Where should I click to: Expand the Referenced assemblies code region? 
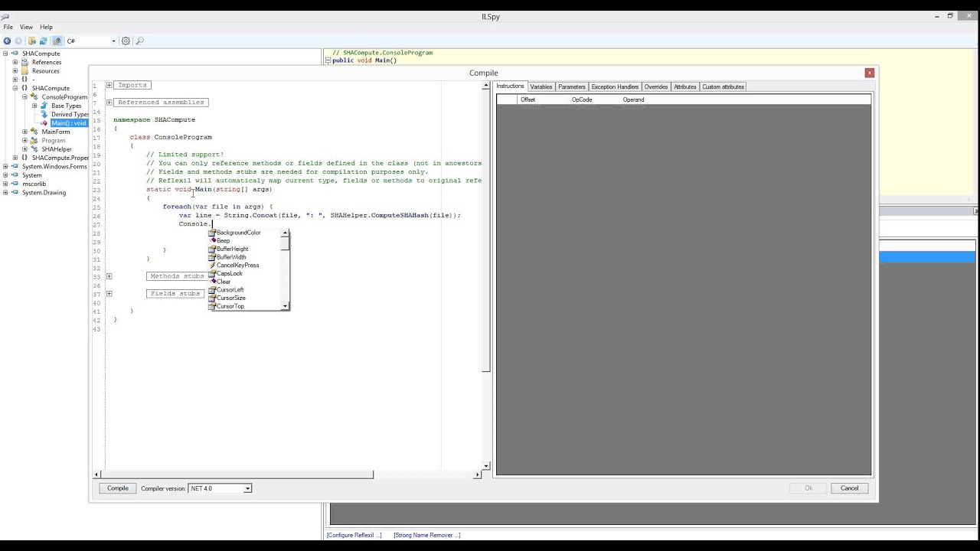(x=109, y=103)
